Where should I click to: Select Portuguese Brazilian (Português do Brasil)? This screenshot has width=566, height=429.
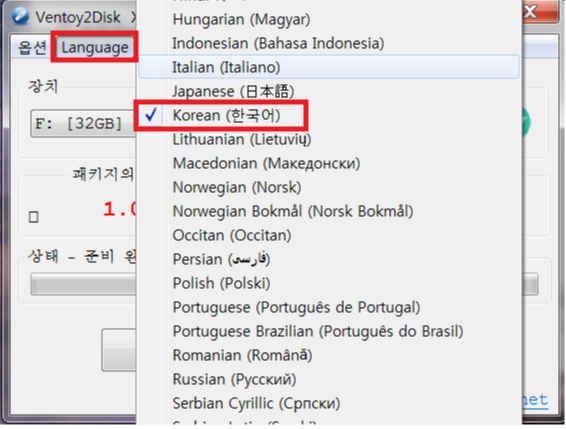point(329,331)
